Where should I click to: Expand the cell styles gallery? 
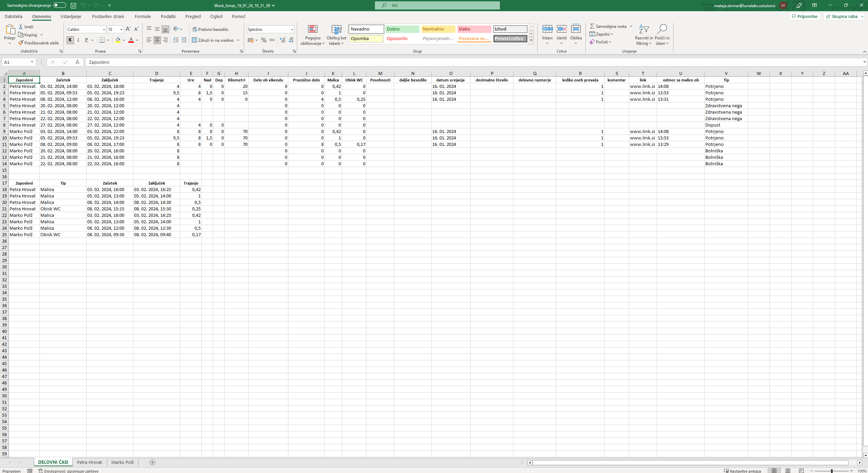click(531, 41)
